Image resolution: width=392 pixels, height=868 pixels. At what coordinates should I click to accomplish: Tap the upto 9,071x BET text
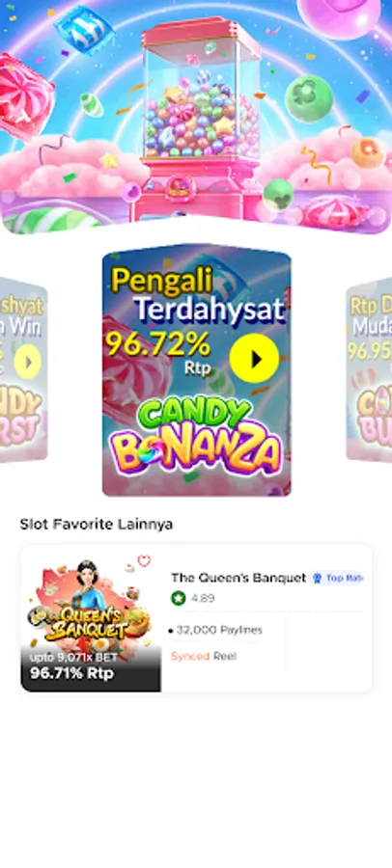tap(73, 657)
